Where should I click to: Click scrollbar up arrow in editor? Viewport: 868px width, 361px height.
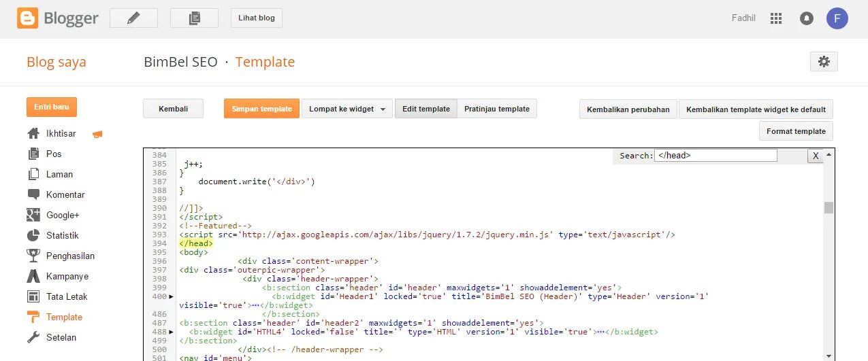click(829, 154)
